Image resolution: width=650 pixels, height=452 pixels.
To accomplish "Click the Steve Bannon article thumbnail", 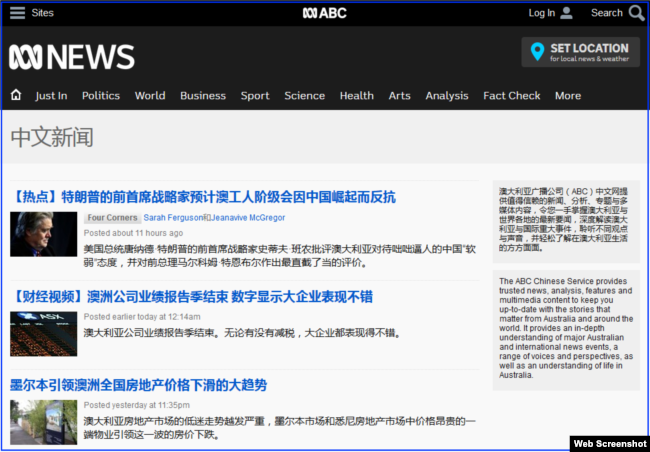I will click(x=44, y=234).
